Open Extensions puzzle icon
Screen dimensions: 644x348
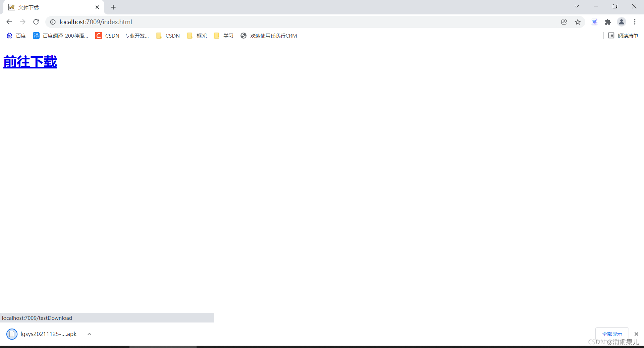608,22
